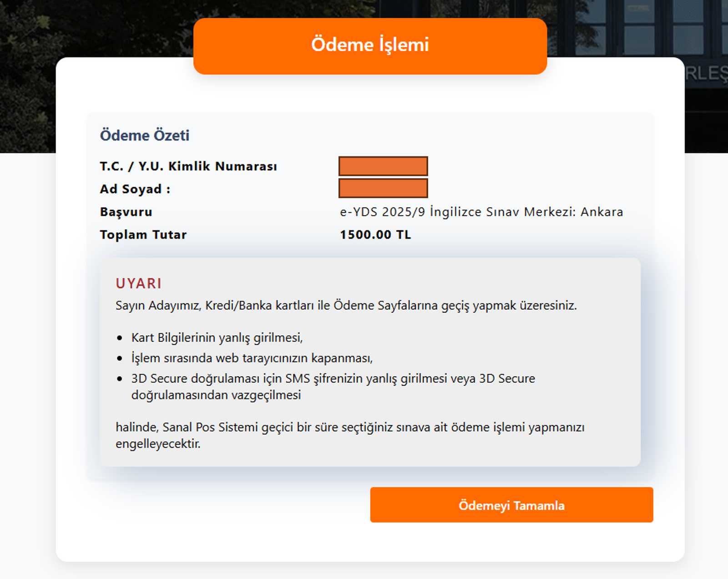Click the redacted Kimlik Numarası value box
Viewport: 728px width, 579px height.
pyautogui.click(x=383, y=166)
